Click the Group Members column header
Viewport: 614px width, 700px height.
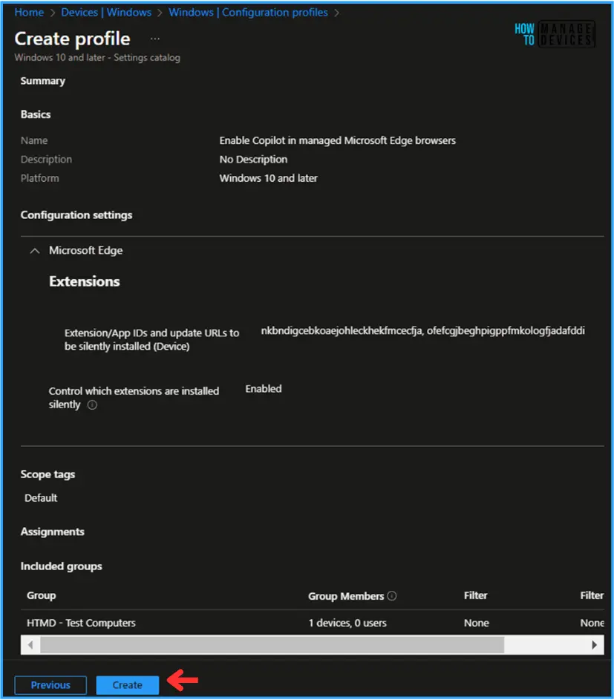(x=346, y=596)
